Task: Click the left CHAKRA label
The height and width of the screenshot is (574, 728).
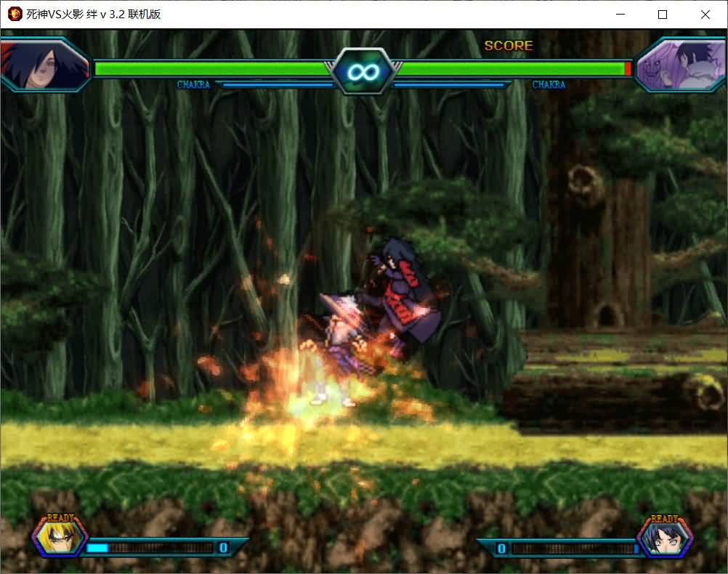Action: pyautogui.click(x=193, y=84)
